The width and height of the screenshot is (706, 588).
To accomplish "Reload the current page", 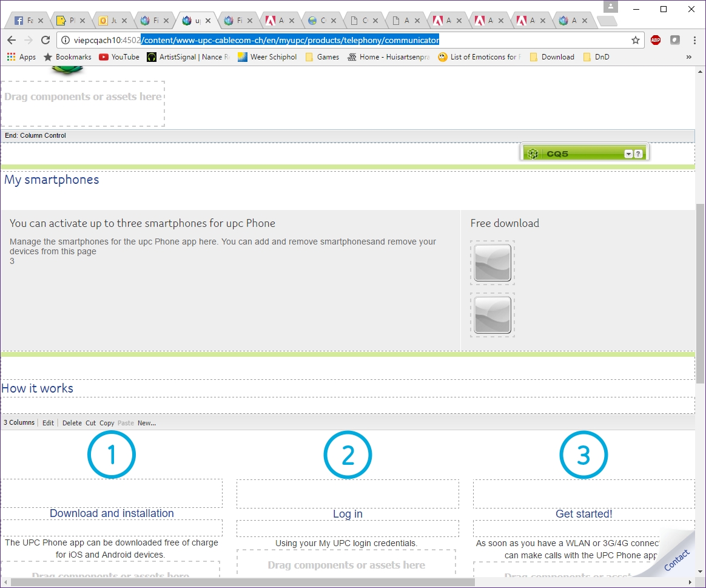I will coord(45,40).
